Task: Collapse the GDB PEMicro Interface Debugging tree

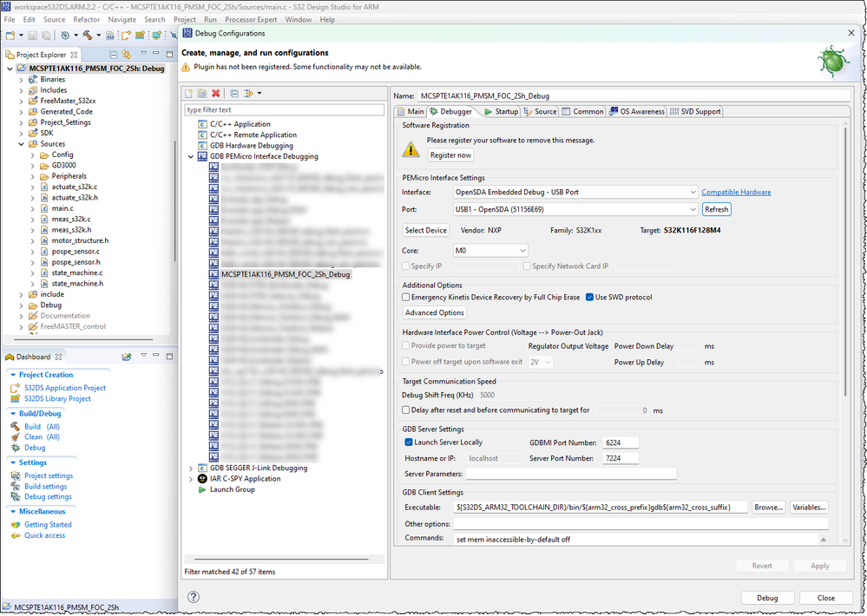Action: point(191,156)
